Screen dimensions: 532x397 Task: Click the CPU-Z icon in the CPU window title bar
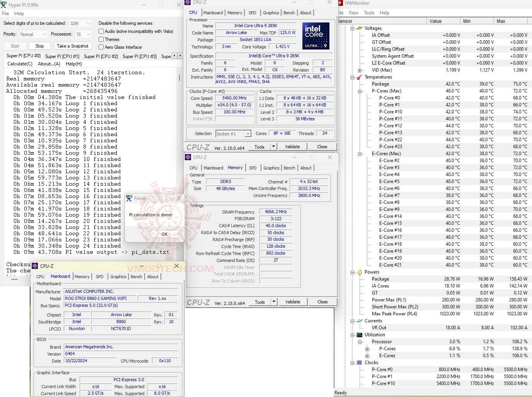[x=188, y=2]
